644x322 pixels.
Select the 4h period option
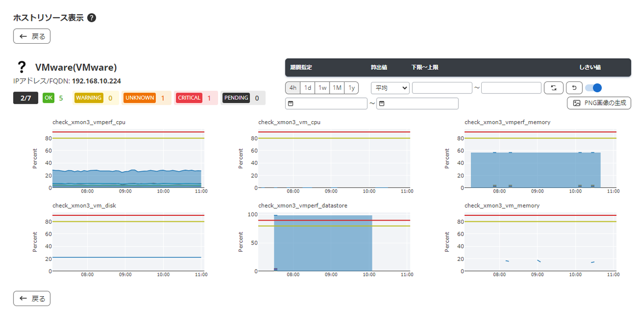pos(293,88)
